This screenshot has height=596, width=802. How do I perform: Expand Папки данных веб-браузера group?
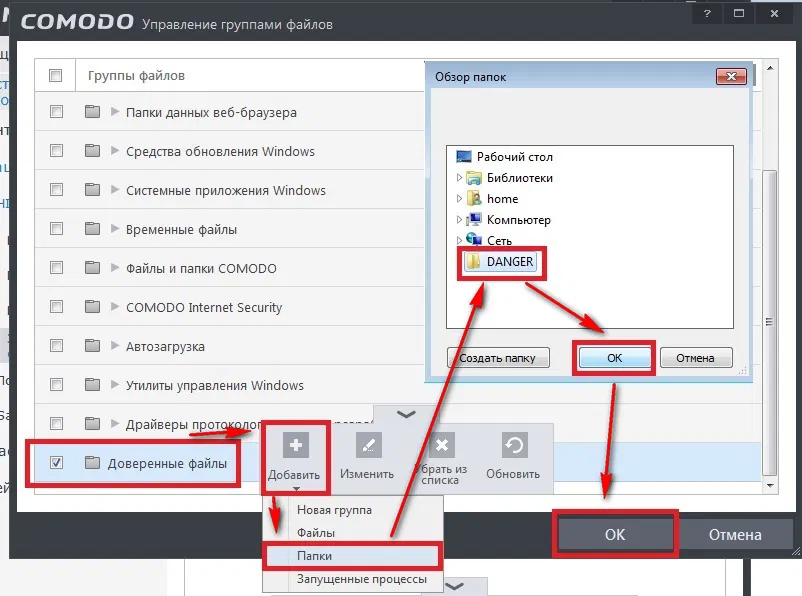point(115,112)
